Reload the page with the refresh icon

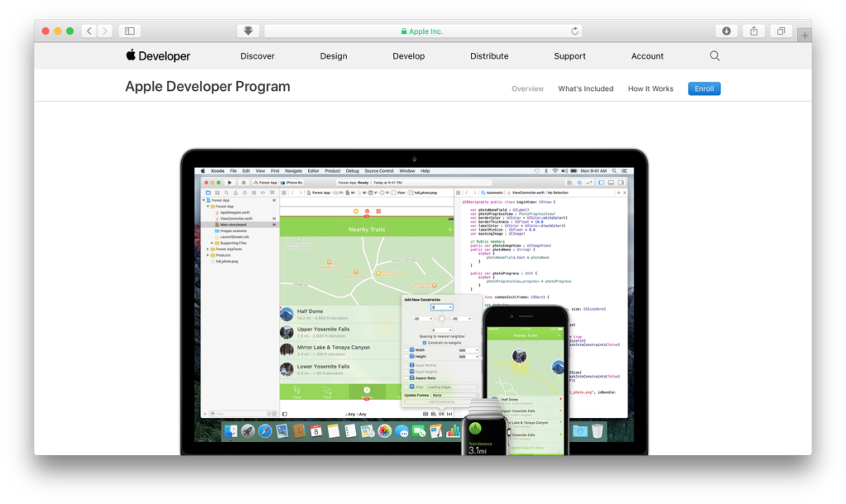pyautogui.click(x=575, y=31)
